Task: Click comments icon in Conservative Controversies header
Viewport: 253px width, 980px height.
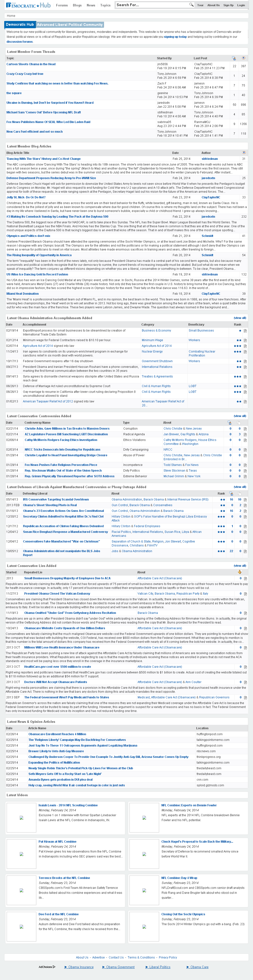Action: click(x=230, y=423)
